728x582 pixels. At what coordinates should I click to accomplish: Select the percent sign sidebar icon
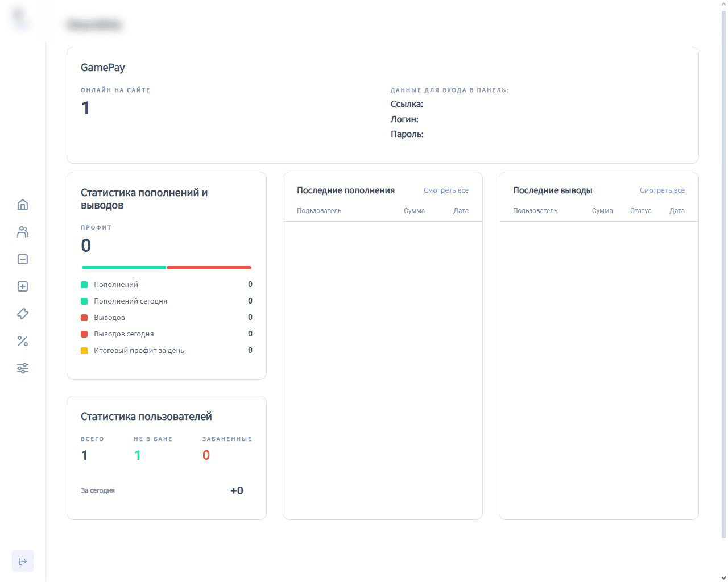click(23, 341)
